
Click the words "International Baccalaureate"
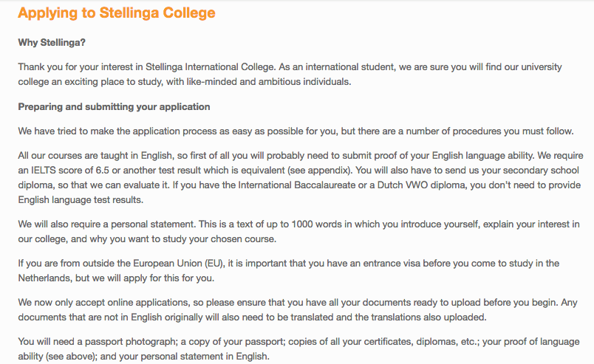(296, 185)
